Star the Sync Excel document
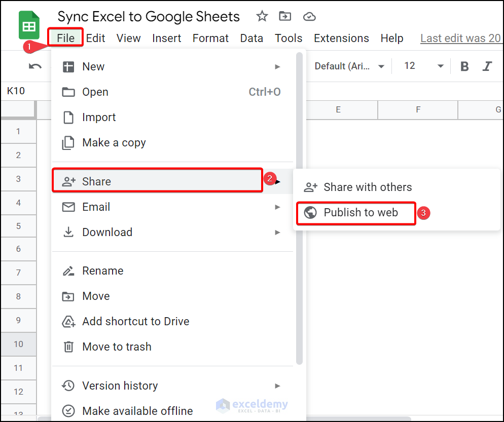The height and width of the screenshot is (422, 504). coord(262,17)
